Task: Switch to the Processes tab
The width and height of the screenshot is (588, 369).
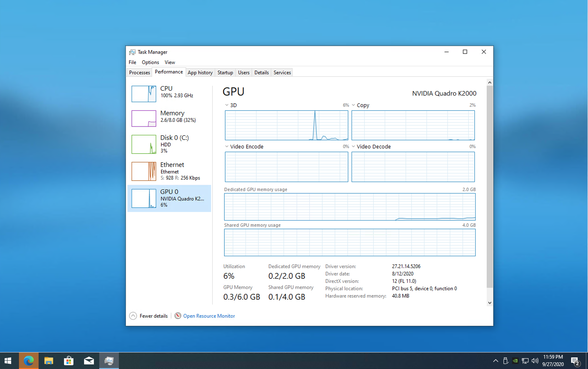Action: pos(139,73)
